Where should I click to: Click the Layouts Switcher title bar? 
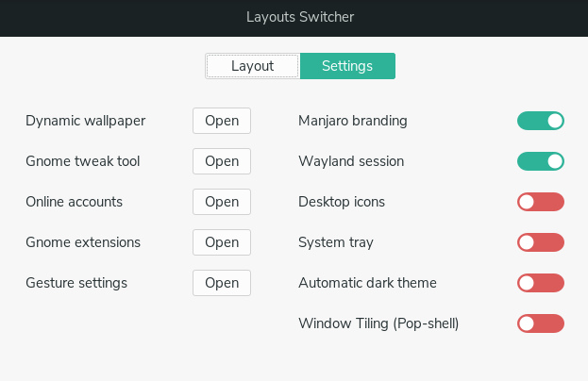pyautogui.click(x=294, y=18)
